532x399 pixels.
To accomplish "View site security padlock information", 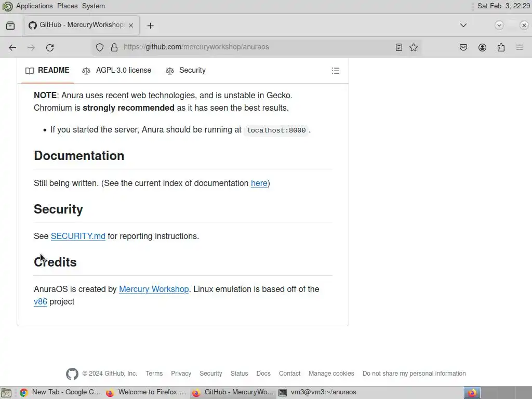I will click(114, 47).
